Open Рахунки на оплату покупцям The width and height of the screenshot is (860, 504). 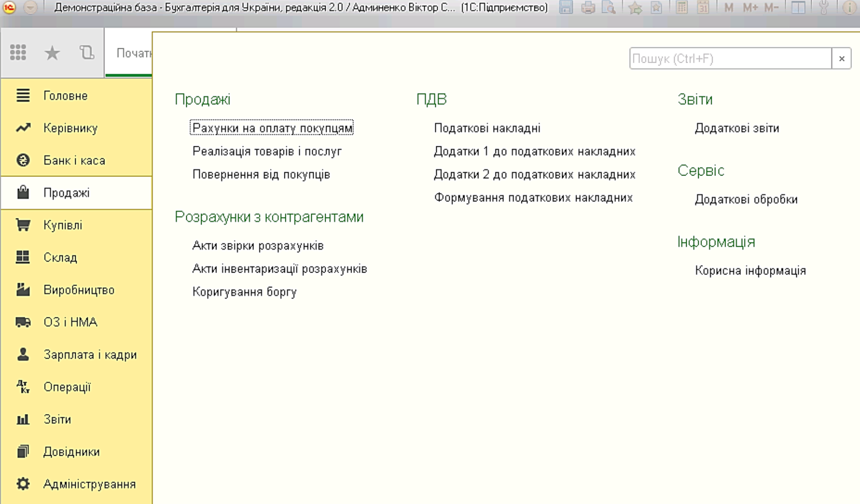272,128
